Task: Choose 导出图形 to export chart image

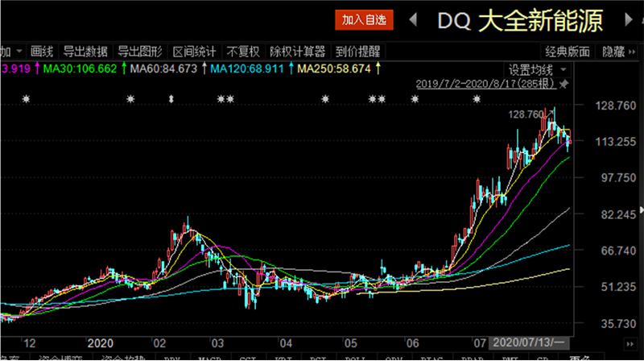Action: point(140,52)
